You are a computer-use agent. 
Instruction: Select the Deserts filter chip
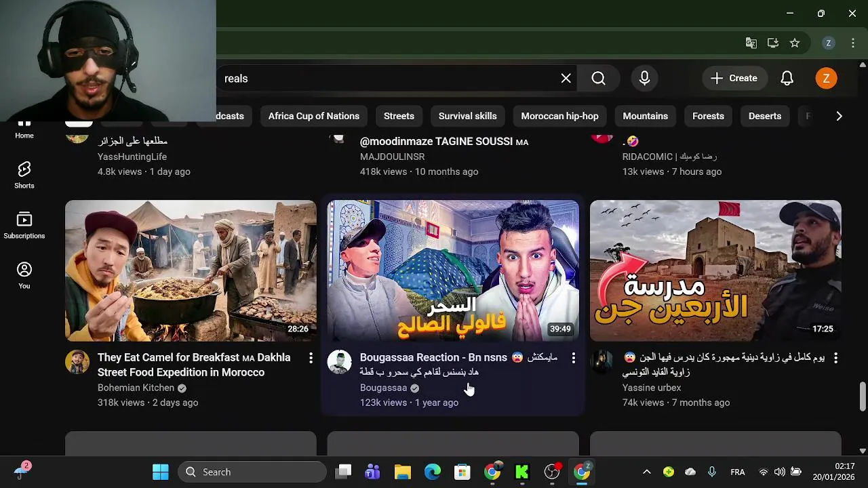765,116
